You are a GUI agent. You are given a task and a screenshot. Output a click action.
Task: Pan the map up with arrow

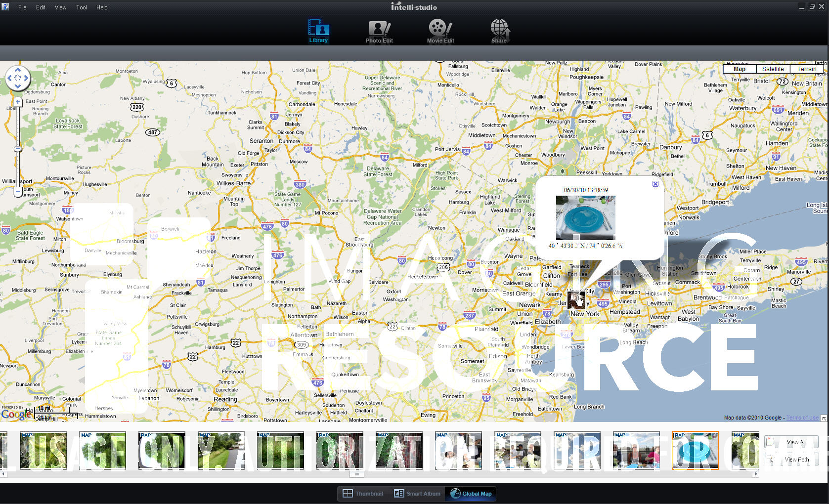coord(18,70)
